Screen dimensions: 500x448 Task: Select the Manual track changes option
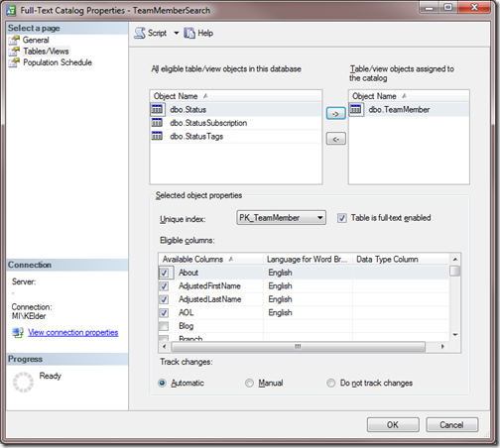click(249, 383)
